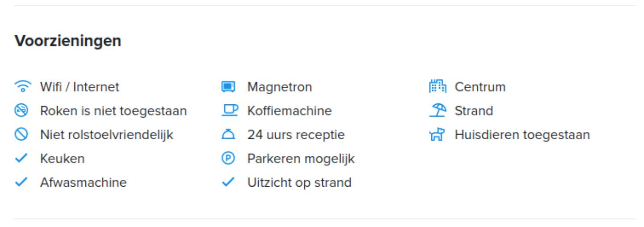Click the city buildings icon for Centrum

[435, 87]
